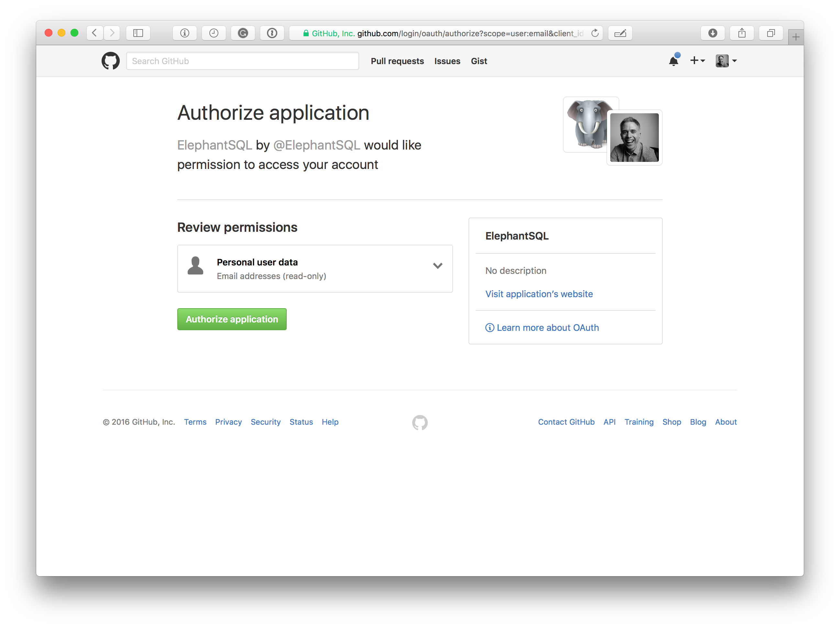Viewport: 840px width, 628px height.
Task: Open Contact GitHub in footer
Action: [566, 422]
